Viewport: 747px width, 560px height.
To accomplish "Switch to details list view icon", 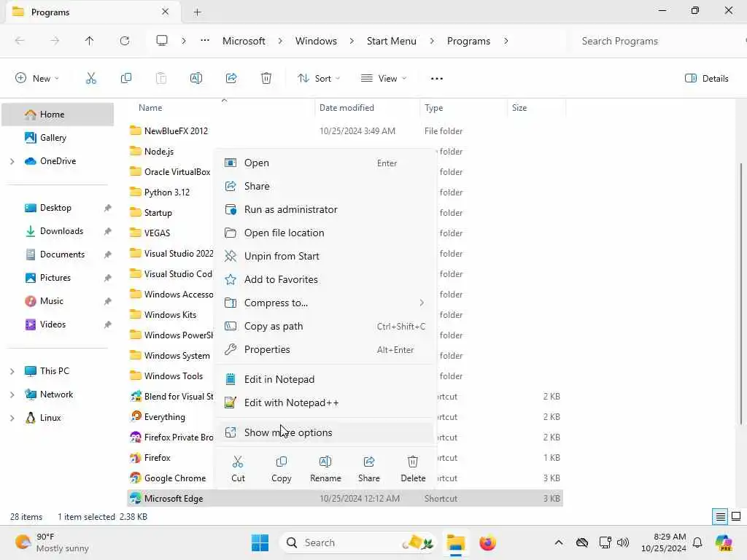I will coord(720,517).
